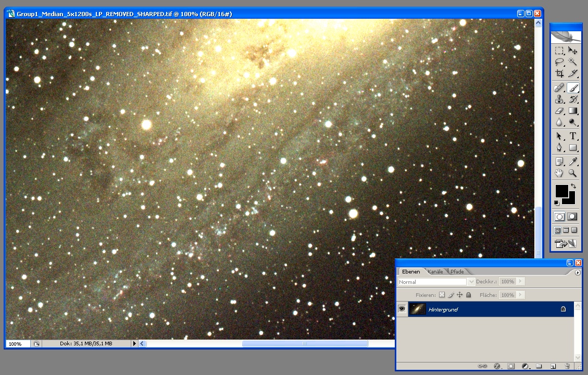Toggle lock image pixels in Fixieren
Image resolution: width=588 pixels, height=375 pixels.
tap(451, 295)
